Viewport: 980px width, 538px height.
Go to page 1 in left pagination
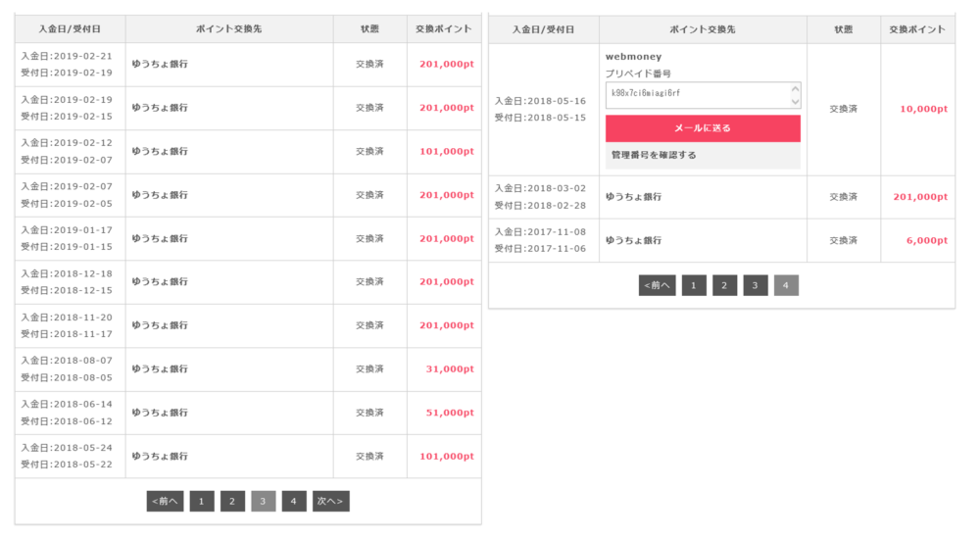[x=201, y=501]
